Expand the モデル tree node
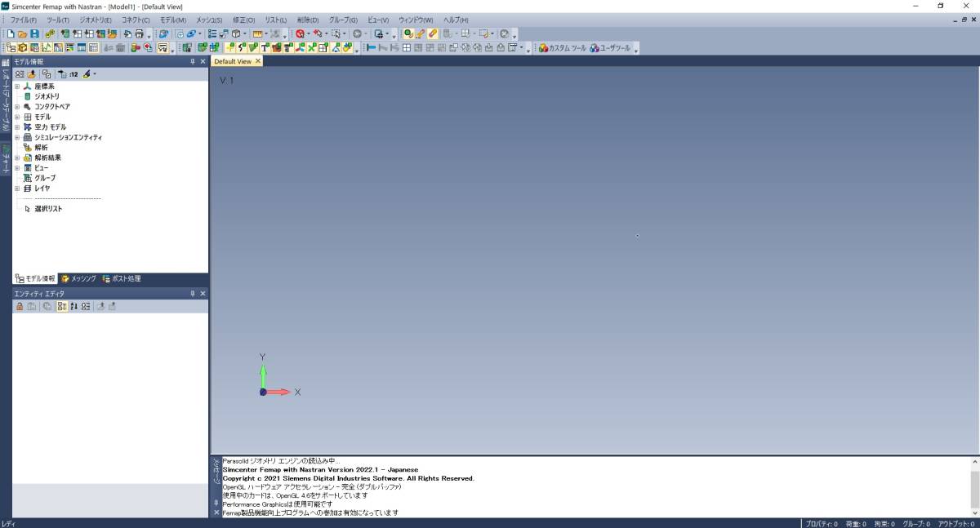 tap(17, 117)
